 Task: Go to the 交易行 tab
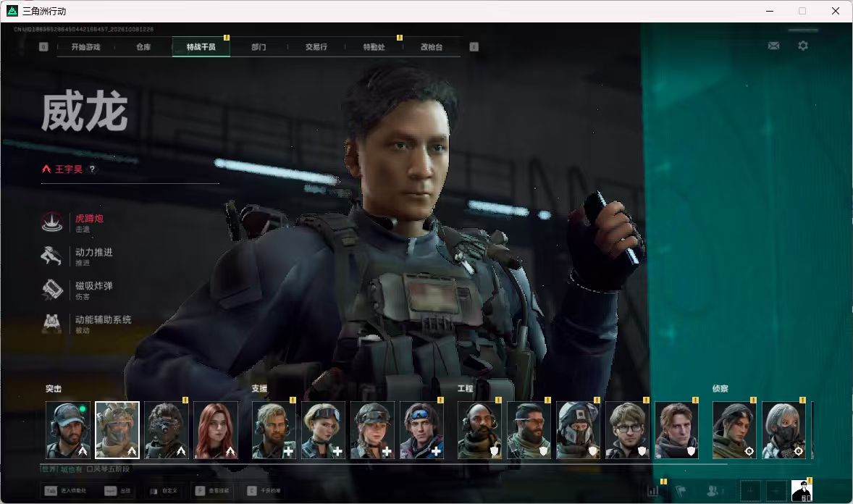(316, 47)
